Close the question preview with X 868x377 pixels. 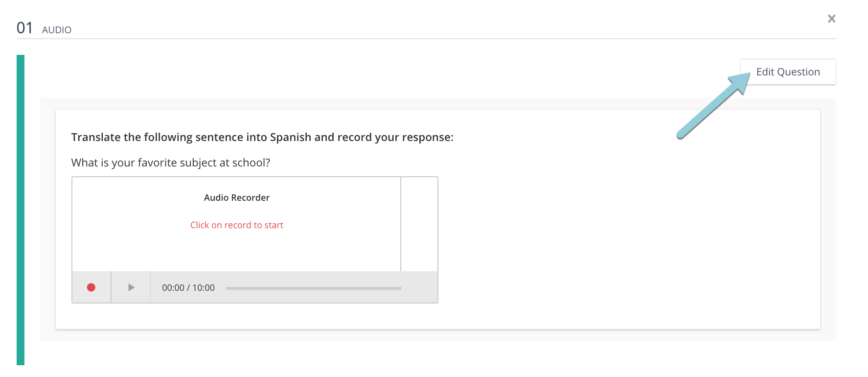coord(831,19)
